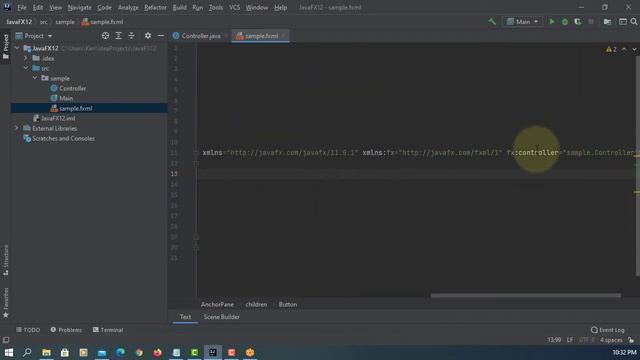Click the vertical editor scrollbar
The image size is (640, 360).
pyautogui.click(x=638, y=166)
